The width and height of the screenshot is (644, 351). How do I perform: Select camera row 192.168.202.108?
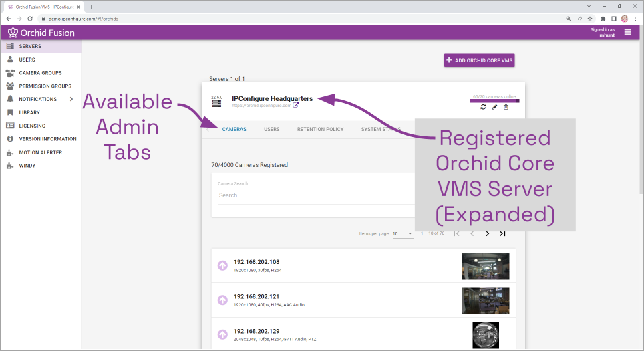[x=363, y=265]
